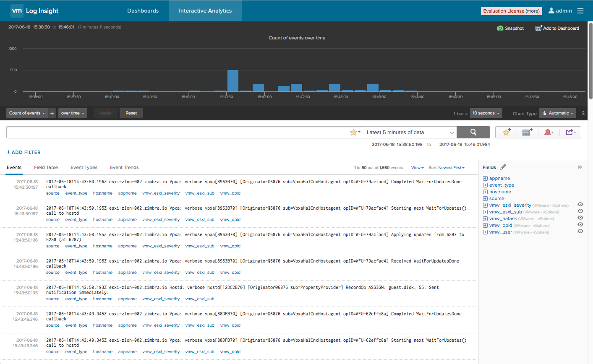593x364 pixels.
Task: Toggle visibility of vmw_hatask field
Action: click(x=580, y=218)
